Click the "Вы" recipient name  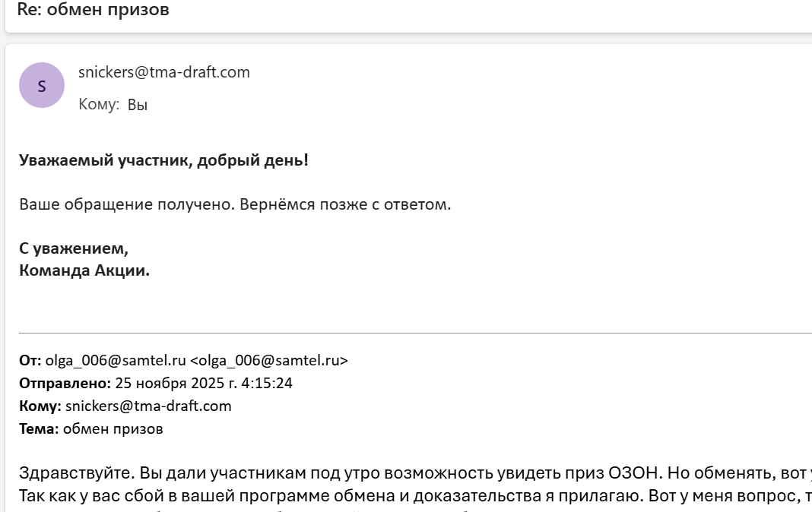138,105
